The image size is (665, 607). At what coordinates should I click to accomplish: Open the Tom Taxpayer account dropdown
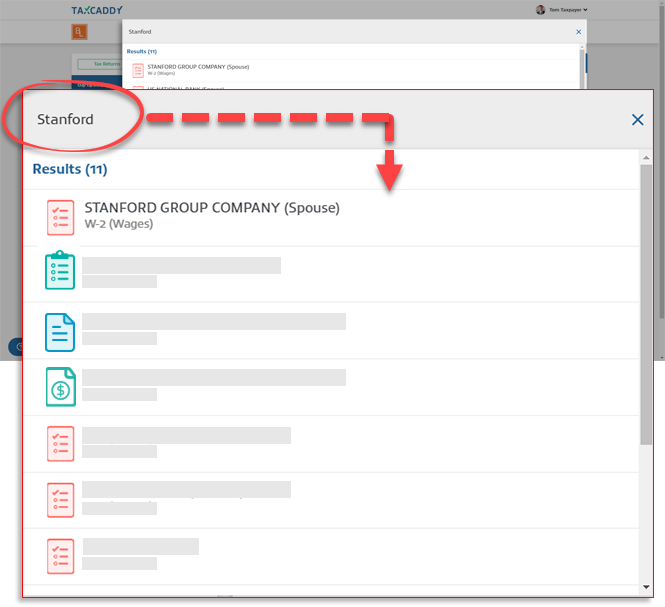tap(568, 10)
